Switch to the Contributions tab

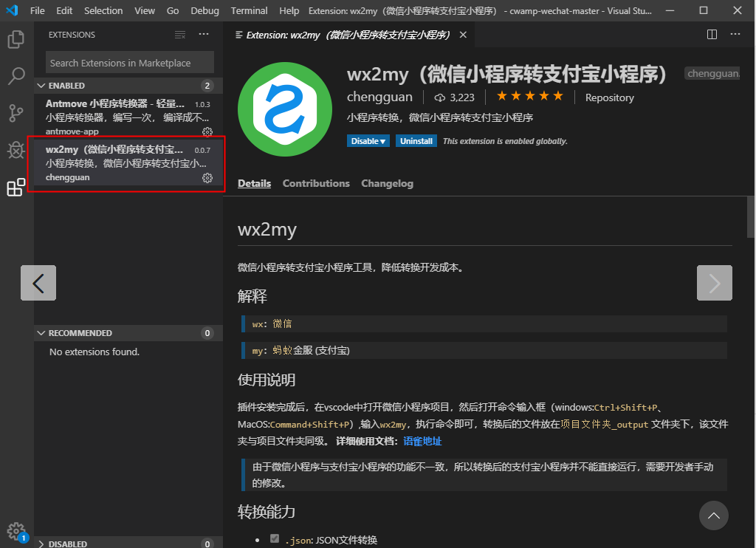(x=316, y=183)
